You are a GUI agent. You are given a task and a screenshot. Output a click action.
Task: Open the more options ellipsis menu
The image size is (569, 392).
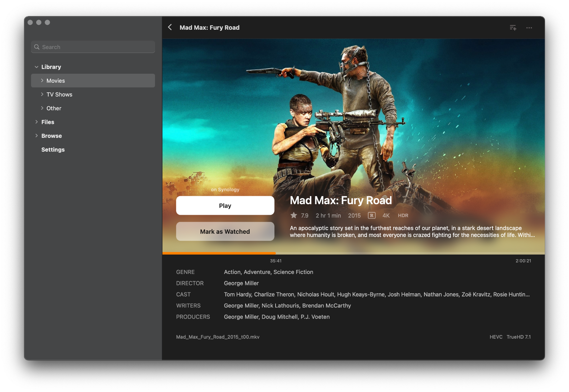click(529, 28)
